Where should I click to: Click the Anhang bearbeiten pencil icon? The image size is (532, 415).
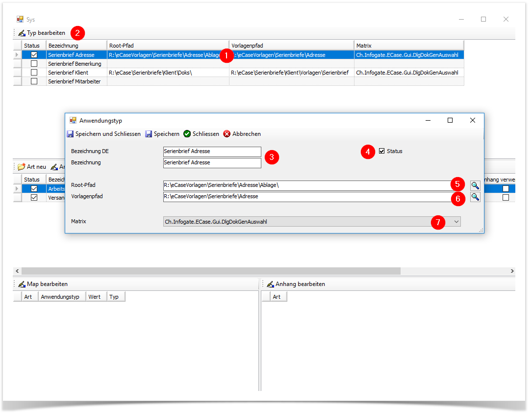tap(270, 284)
